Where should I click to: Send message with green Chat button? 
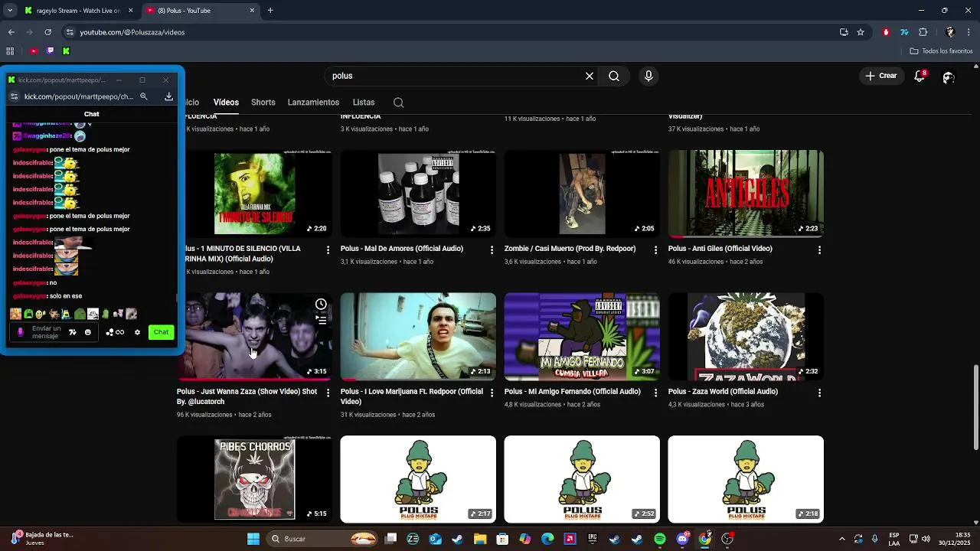[x=161, y=332]
